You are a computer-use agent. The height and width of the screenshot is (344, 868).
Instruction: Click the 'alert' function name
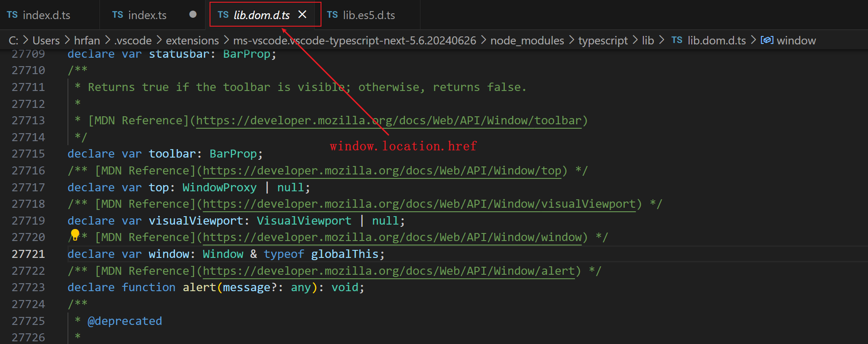(x=199, y=288)
